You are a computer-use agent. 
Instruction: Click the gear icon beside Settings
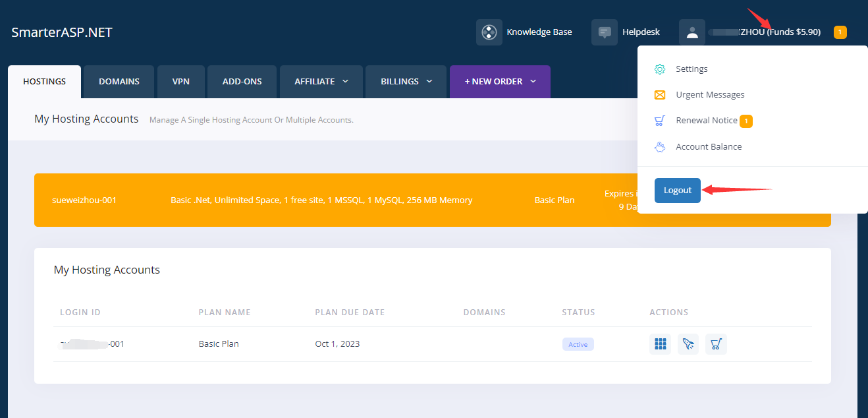click(x=659, y=69)
